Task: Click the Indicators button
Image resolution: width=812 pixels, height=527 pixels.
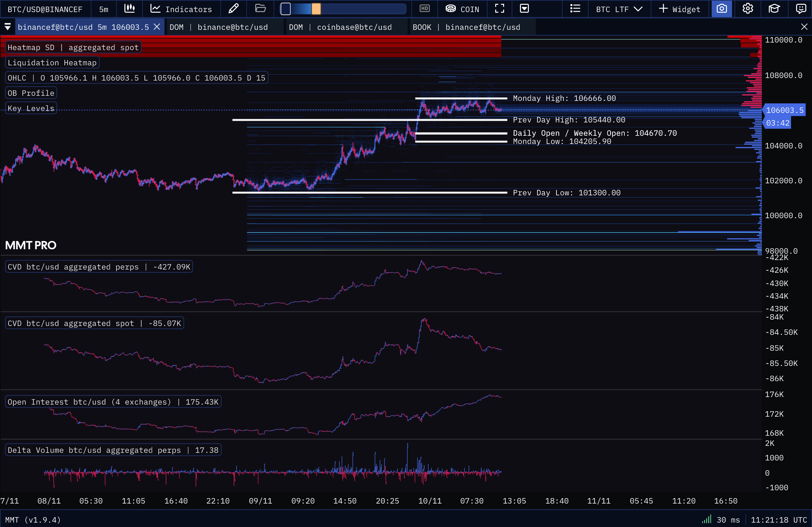Action: pos(181,9)
